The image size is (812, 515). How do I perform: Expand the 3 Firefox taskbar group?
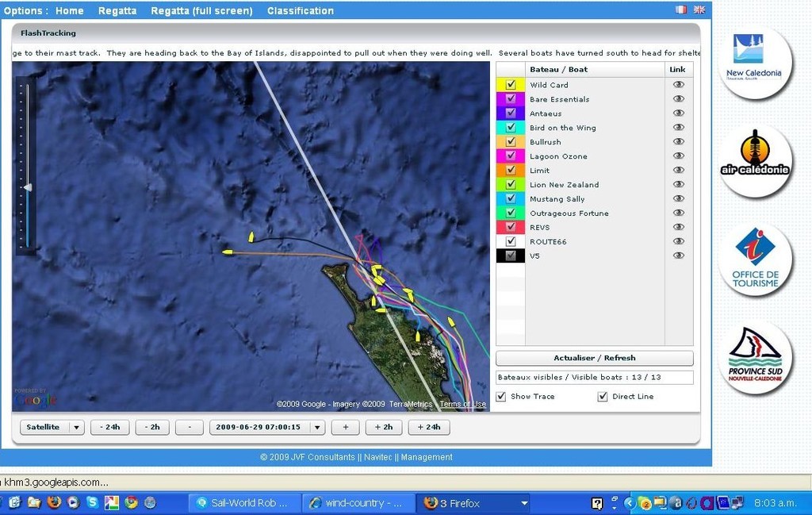click(x=524, y=503)
